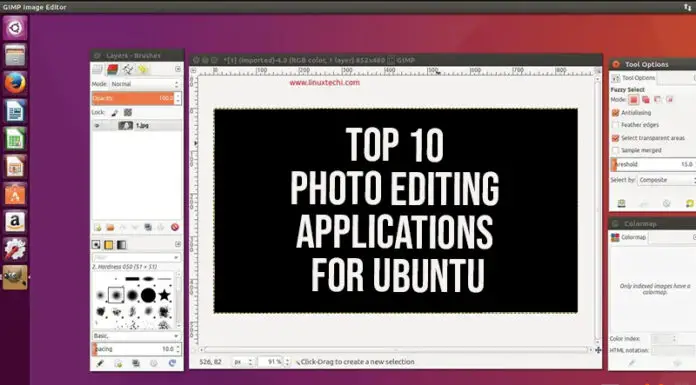The image size is (696, 385).
Task: Uncheck the Antialiasing checkbox
Action: point(615,113)
